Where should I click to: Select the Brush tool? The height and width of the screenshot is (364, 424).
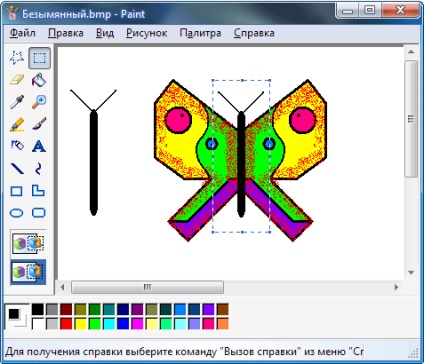[39, 124]
